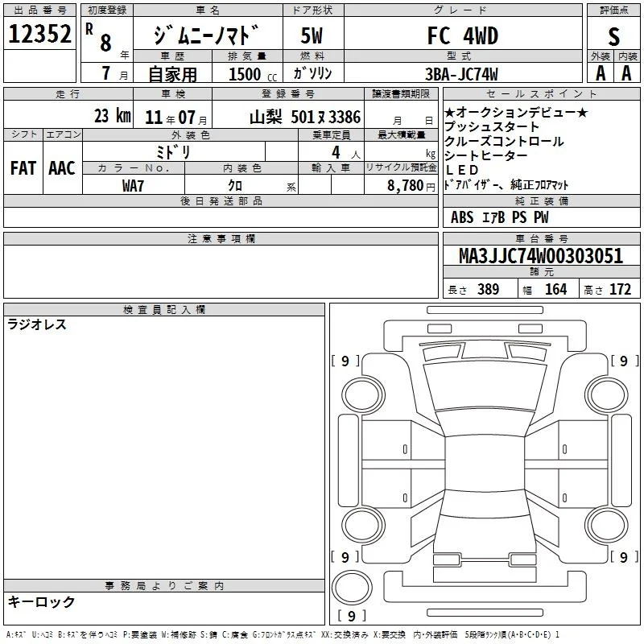Click the front-left wheel circle in diagram
This screenshot has width=644, height=644.
click(x=361, y=395)
